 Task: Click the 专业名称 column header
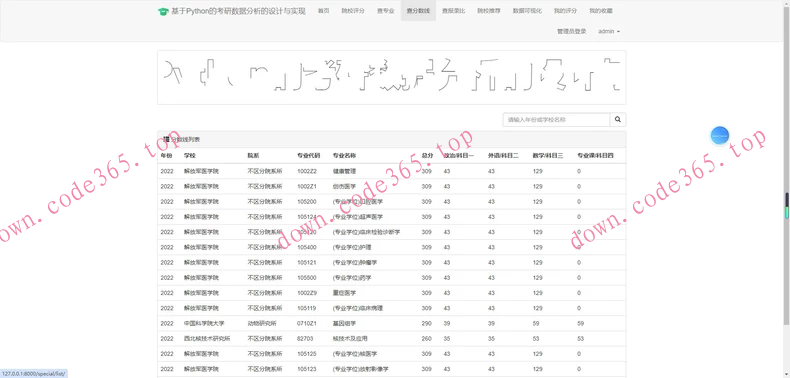click(344, 156)
